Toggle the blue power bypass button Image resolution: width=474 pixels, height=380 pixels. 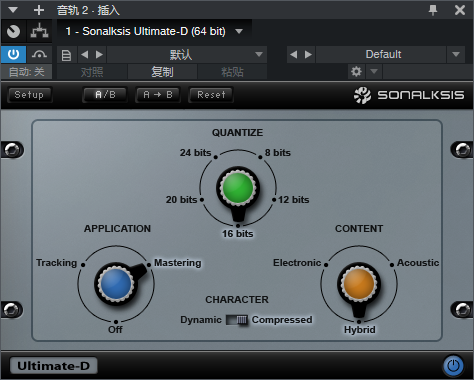pyautogui.click(x=453, y=366)
